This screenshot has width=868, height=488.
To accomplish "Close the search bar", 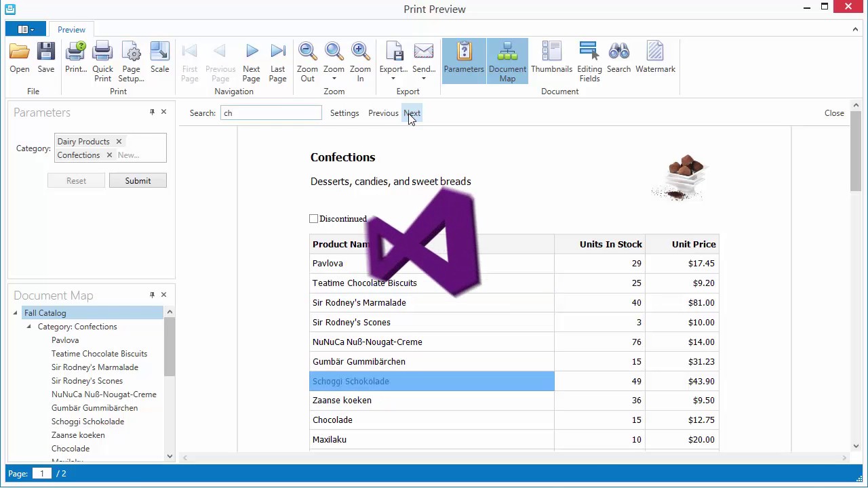I will [x=834, y=113].
